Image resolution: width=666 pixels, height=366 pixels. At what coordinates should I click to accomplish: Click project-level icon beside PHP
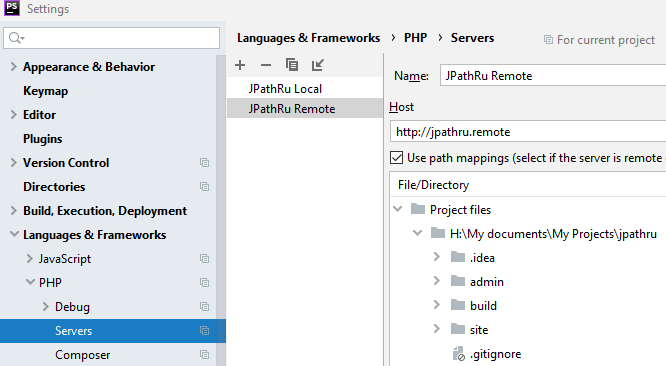(204, 282)
